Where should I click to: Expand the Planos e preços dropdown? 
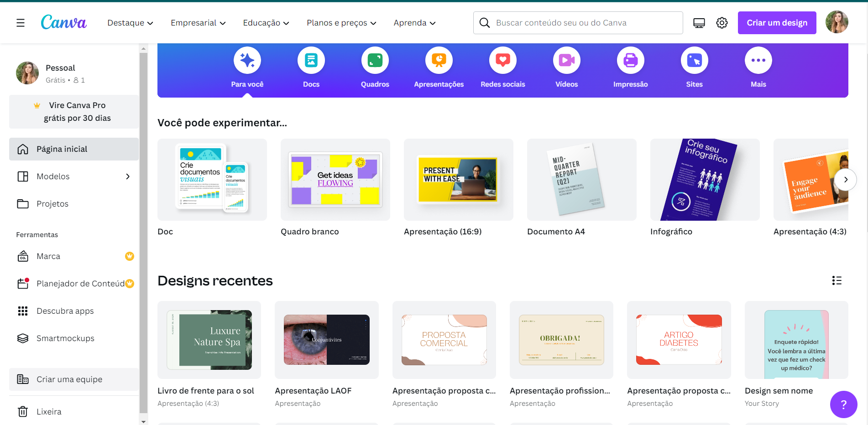click(x=341, y=23)
